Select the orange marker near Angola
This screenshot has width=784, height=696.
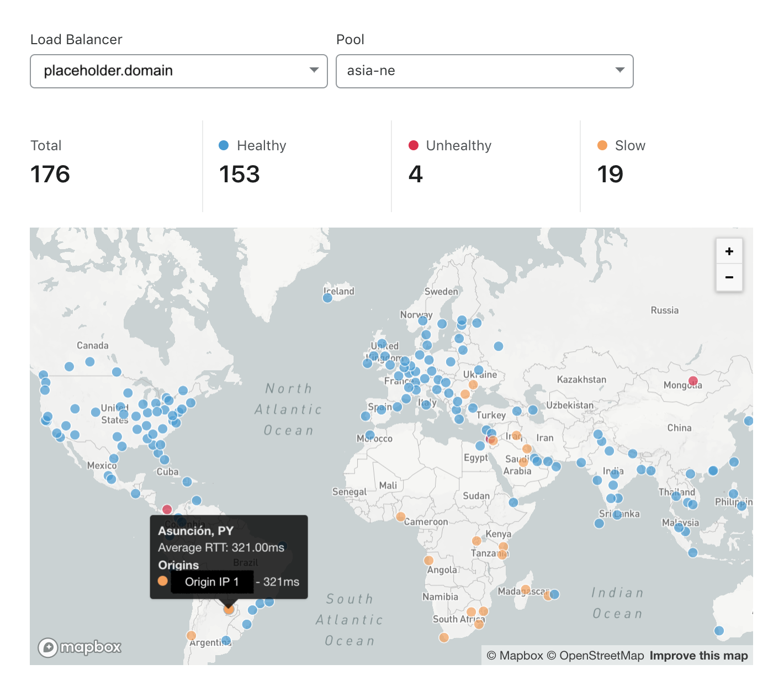click(x=428, y=560)
